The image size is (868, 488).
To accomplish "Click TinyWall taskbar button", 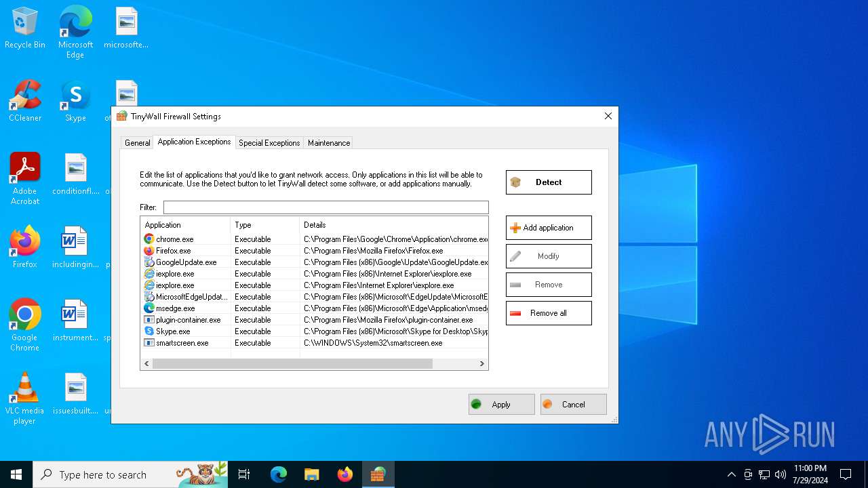I will point(378,474).
